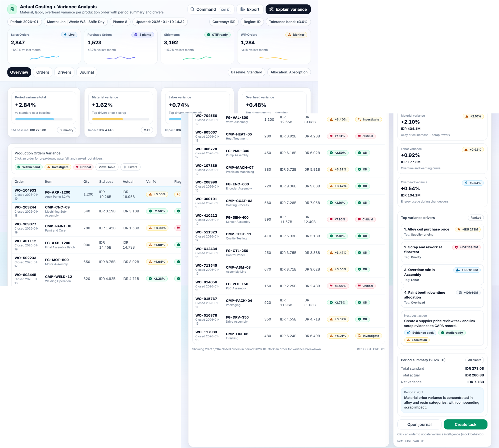
Task: Toggle the Investigate filter chip
Action: 58,167
